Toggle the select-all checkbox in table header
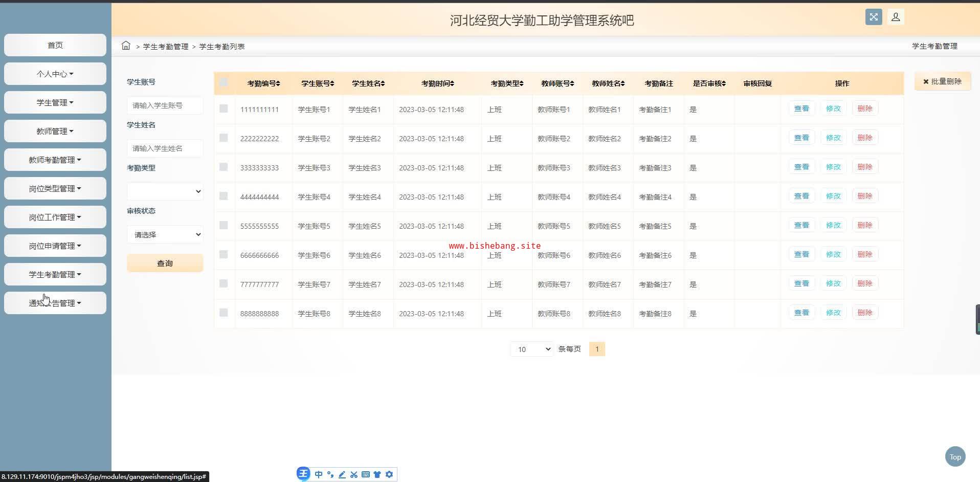The width and height of the screenshot is (980, 482). 224,82
